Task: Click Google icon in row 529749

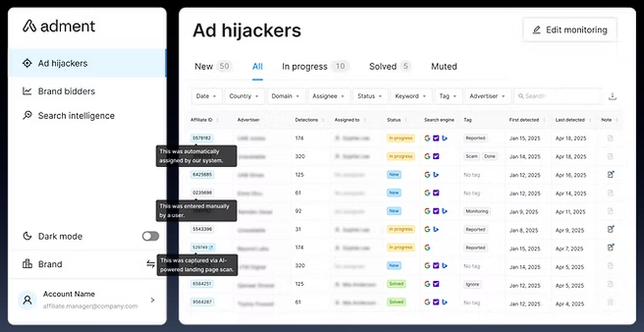Action: point(427,248)
